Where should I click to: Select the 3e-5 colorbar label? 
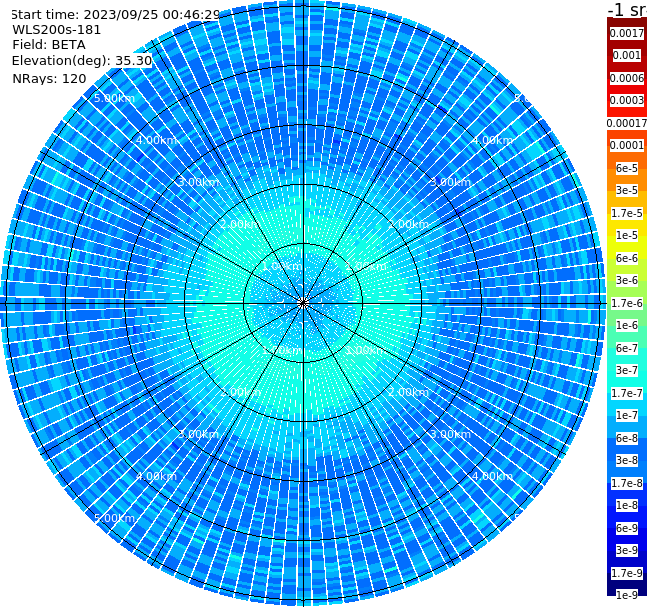pyautogui.click(x=627, y=190)
